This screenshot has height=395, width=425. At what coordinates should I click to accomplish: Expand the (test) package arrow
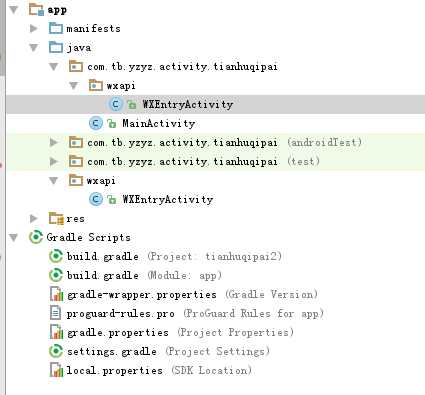coord(53,162)
